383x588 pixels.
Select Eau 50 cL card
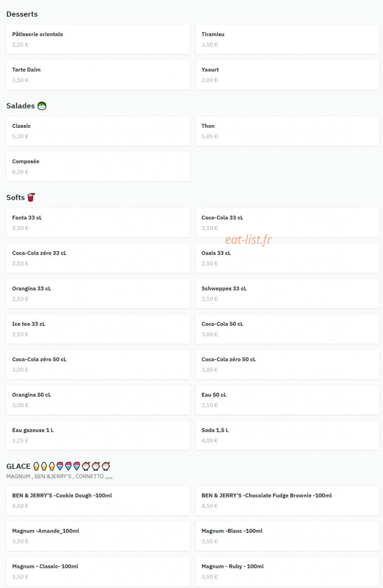coord(287,400)
